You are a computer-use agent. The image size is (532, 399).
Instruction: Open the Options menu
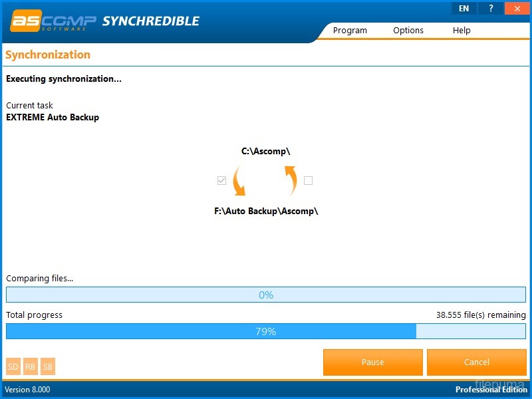408,31
